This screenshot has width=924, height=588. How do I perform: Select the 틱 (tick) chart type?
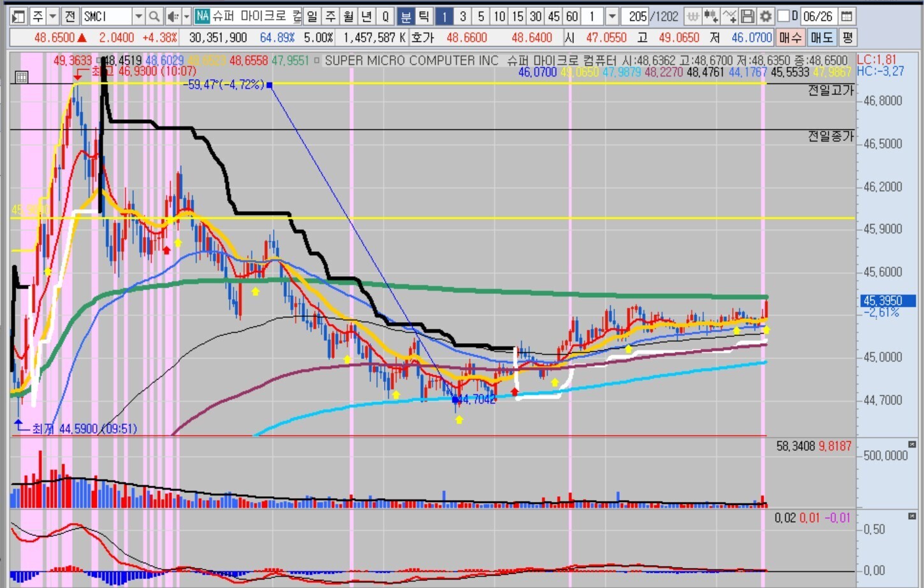click(423, 16)
